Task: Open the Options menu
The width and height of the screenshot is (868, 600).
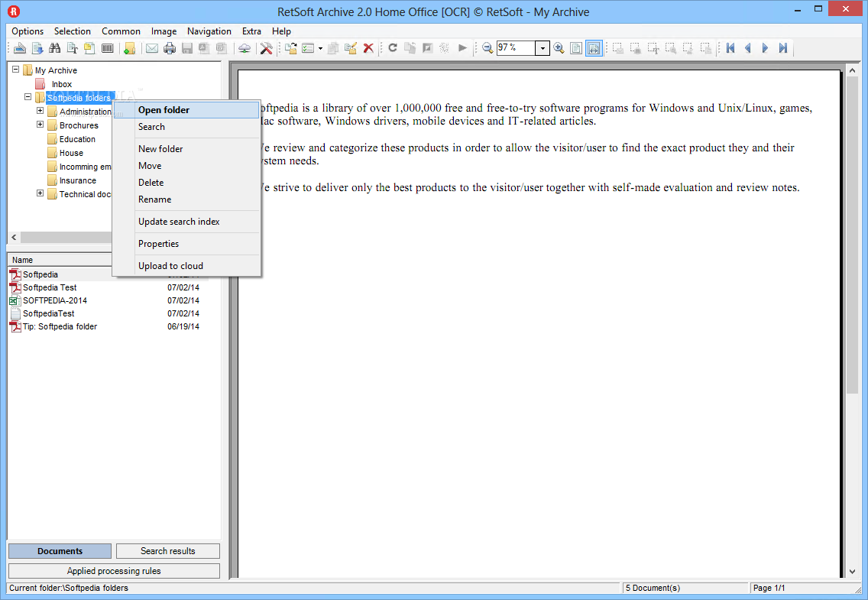Action: pos(28,31)
